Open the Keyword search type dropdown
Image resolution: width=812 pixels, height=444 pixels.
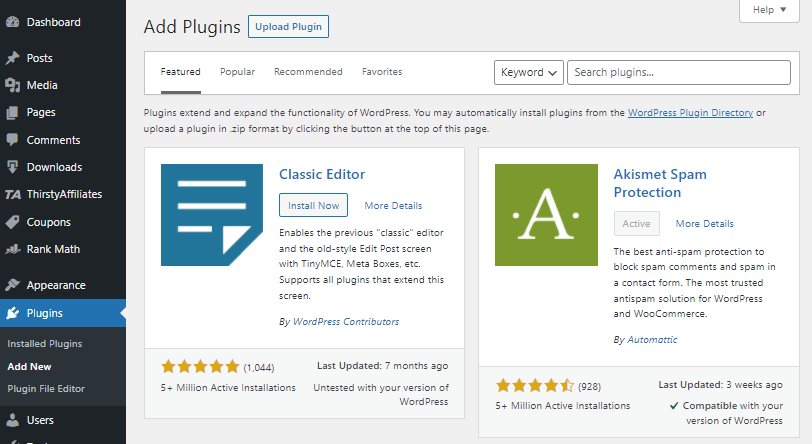tap(529, 73)
